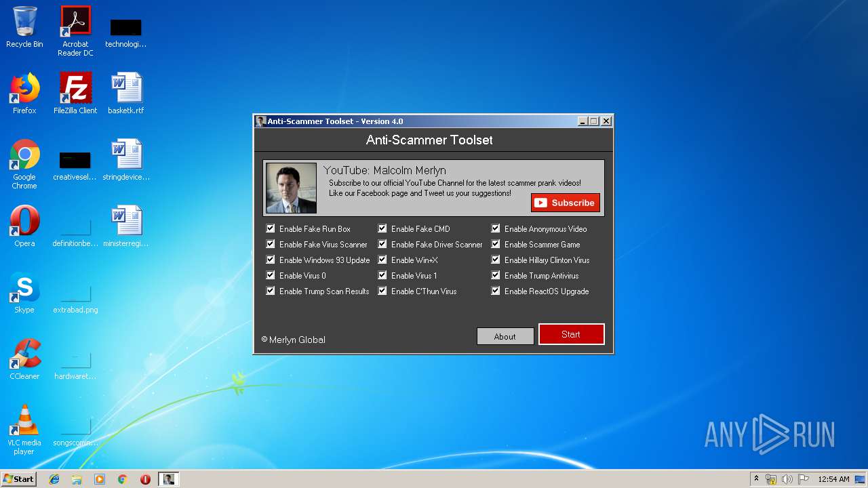The height and width of the screenshot is (488, 868).
Task: Open the About dialog
Action: point(505,336)
